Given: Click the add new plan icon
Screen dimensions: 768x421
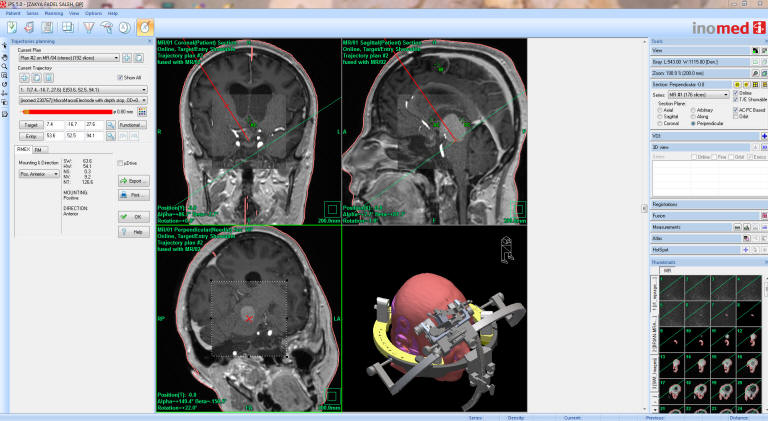Looking at the screenshot, I should click(x=128, y=59).
